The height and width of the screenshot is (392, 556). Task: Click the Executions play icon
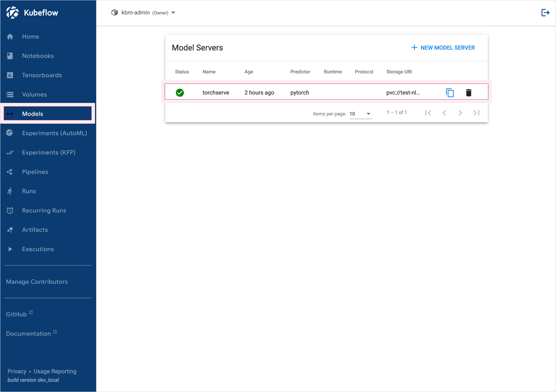click(10, 249)
